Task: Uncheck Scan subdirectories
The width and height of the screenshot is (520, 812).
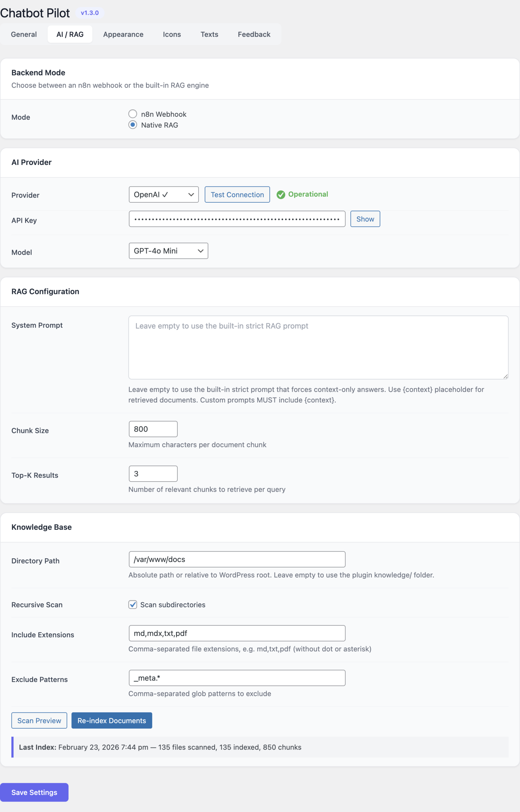Action: coord(132,605)
